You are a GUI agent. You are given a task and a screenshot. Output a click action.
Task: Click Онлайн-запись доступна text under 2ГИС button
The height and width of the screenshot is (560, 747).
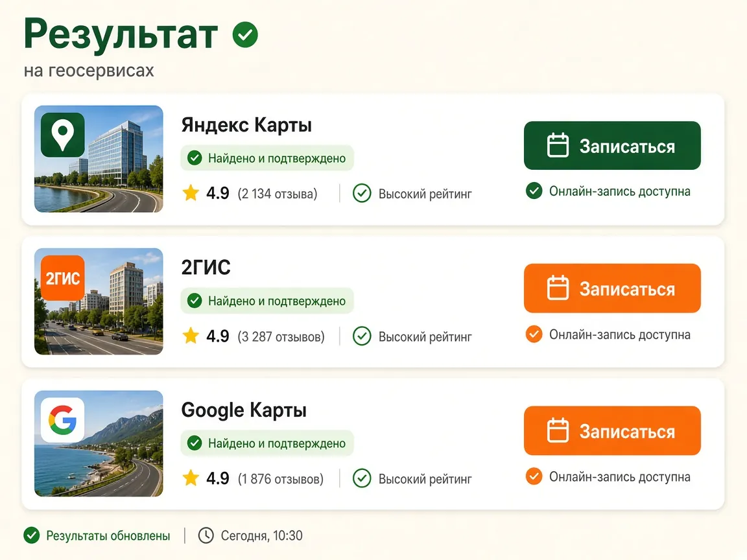[x=619, y=334]
